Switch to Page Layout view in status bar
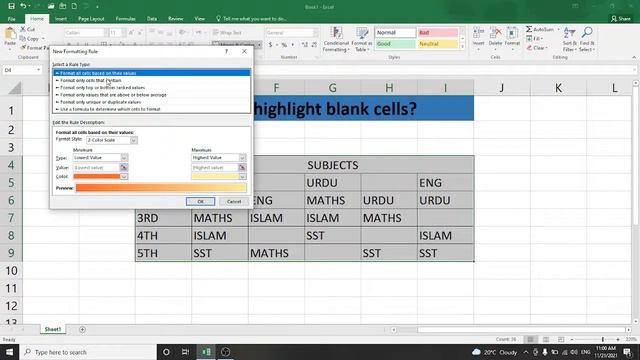This screenshot has height=360, width=640. [x=546, y=339]
